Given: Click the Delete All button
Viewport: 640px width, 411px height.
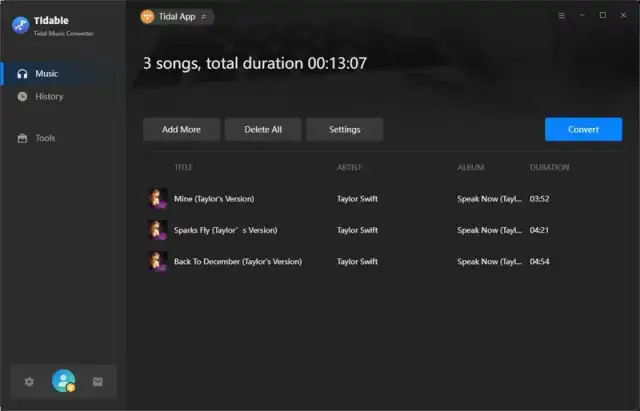Looking at the screenshot, I should click(263, 129).
